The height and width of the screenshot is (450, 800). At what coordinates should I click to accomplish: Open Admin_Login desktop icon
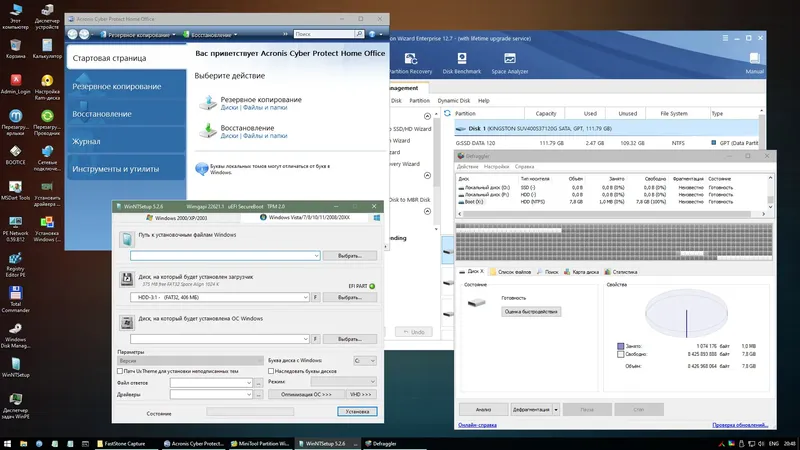point(15,84)
